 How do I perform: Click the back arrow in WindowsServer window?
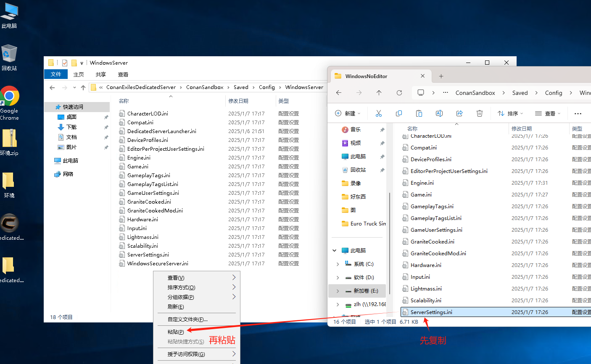pyautogui.click(x=52, y=87)
